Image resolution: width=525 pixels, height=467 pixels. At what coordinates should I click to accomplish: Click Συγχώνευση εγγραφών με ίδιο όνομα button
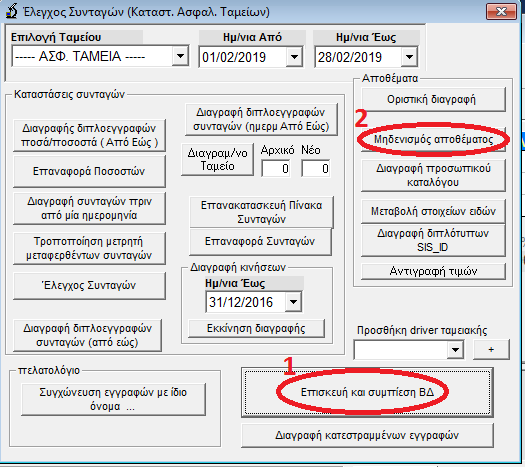pos(113,399)
